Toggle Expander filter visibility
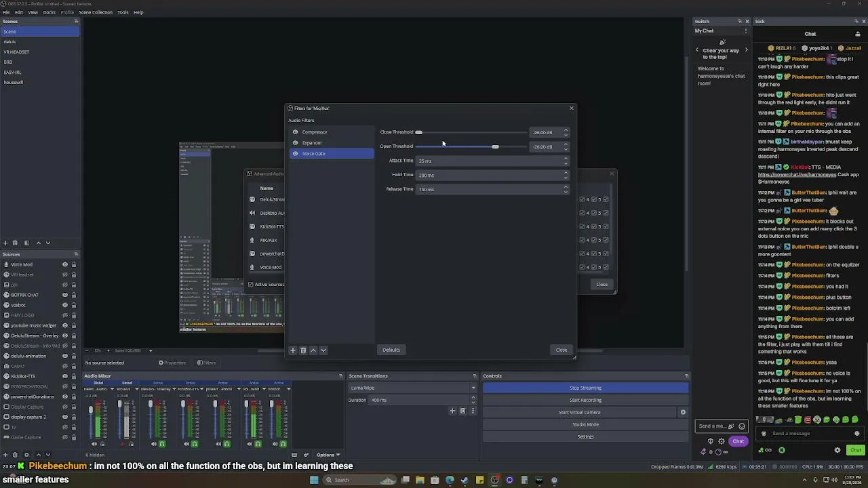The width and height of the screenshot is (868, 488). click(295, 143)
